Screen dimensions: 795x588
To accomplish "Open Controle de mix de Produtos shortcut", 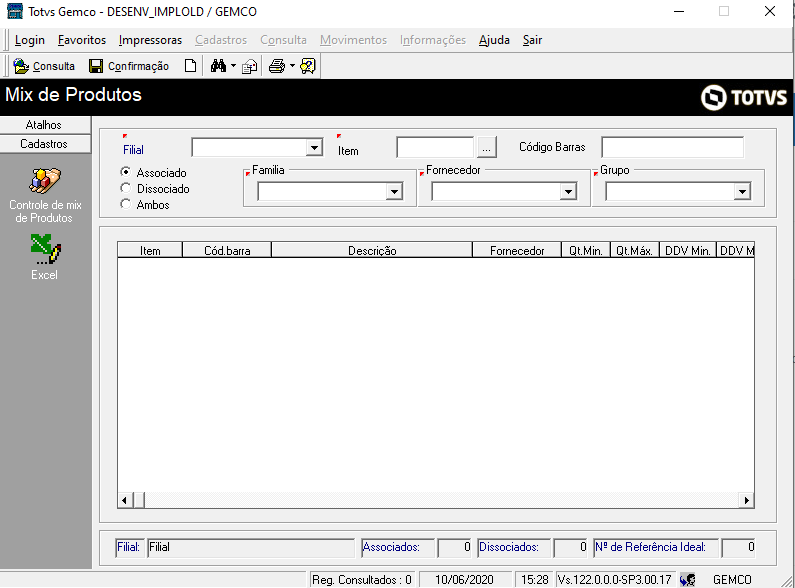I will (x=45, y=196).
